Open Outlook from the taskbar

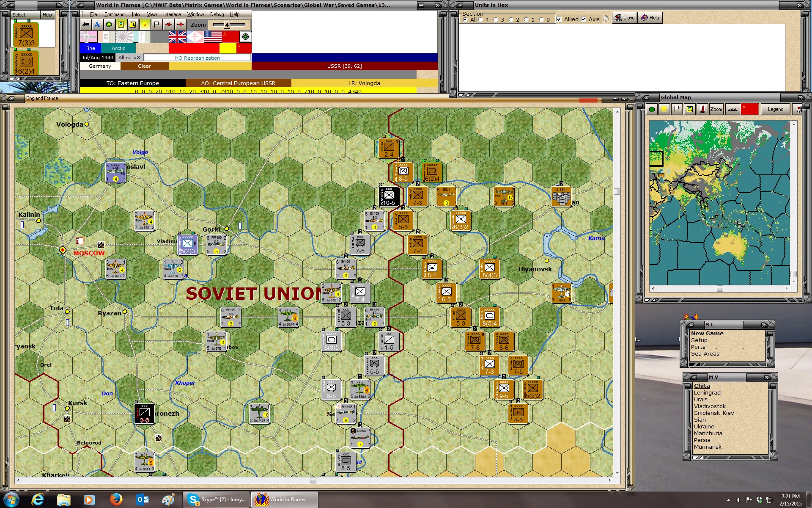tap(142, 500)
